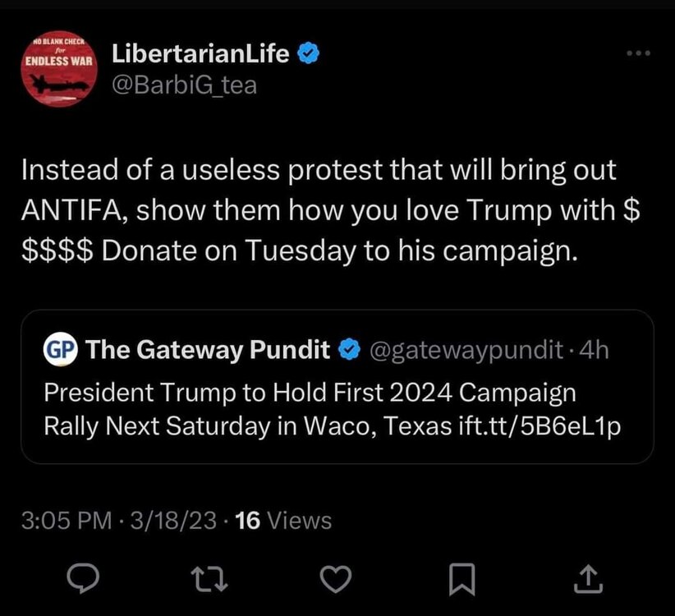Reply to the LibertarianLife tweet
Viewport: 675px width, 616px height.
pos(83,580)
